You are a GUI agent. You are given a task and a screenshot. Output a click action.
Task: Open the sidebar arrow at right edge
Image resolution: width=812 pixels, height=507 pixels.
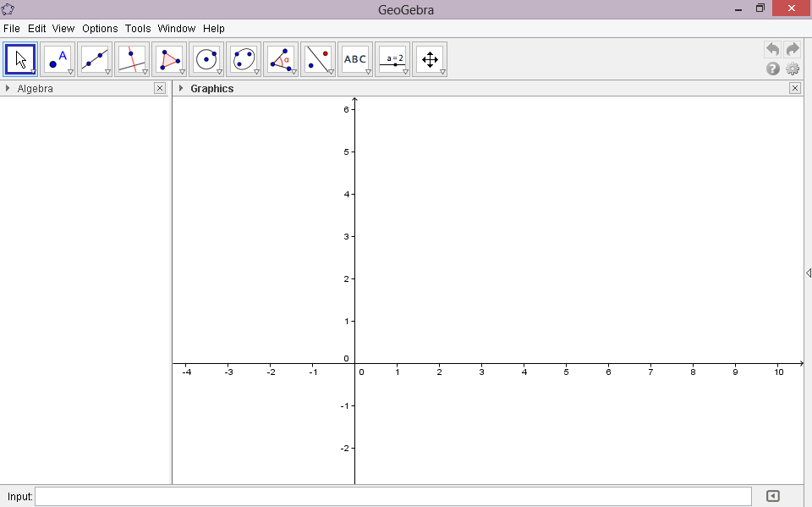[809, 273]
